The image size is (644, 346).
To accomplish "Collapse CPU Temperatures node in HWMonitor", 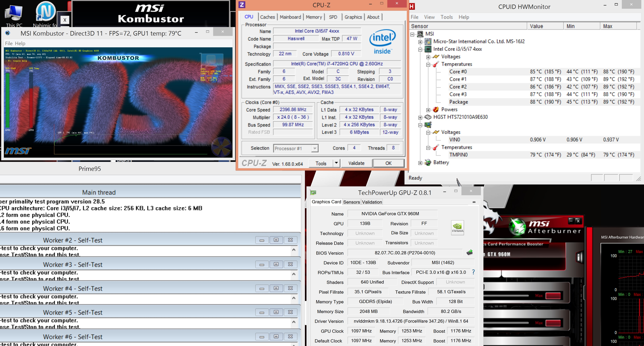I will click(428, 65).
